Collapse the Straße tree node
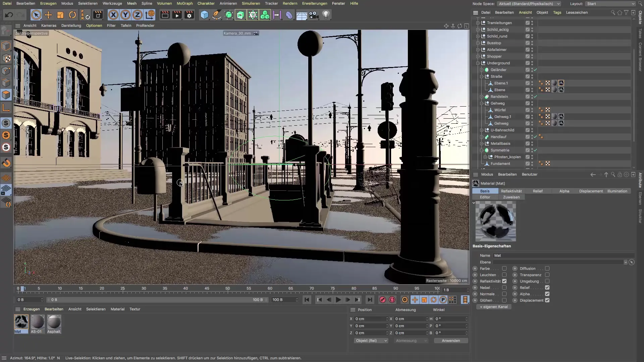The height and width of the screenshot is (362, 644). [x=482, y=76]
